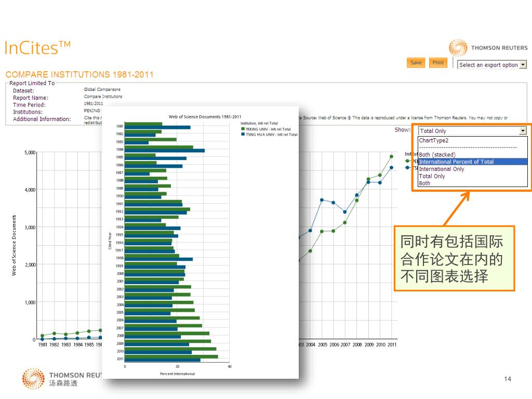The width and height of the screenshot is (532, 399).
Task: Click the 'Additional Information:' label
Action: [42, 119]
